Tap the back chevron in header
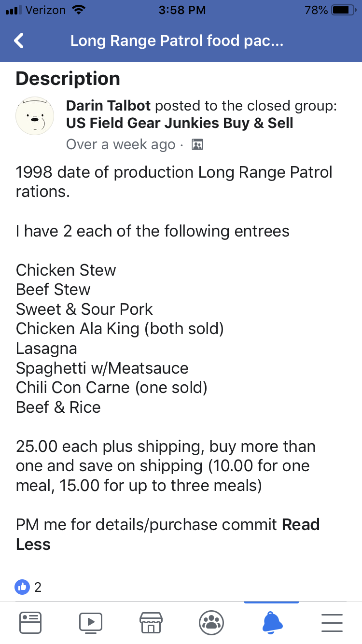 pos(19,41)
